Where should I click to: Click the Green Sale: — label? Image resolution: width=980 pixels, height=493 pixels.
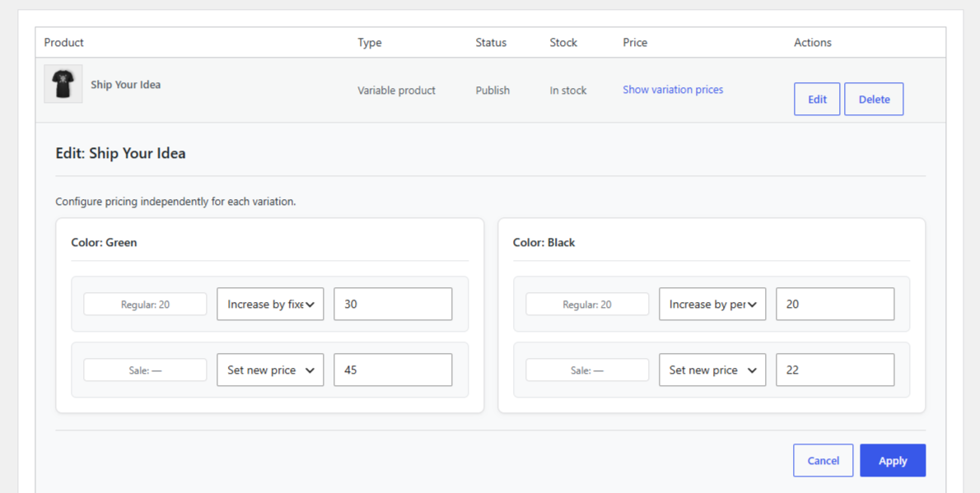(145, 370)
